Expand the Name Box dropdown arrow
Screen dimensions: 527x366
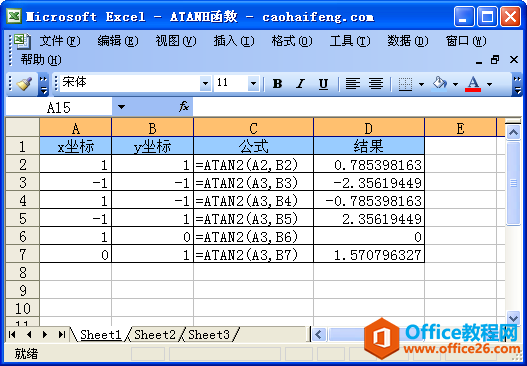[x=121, y=107]
